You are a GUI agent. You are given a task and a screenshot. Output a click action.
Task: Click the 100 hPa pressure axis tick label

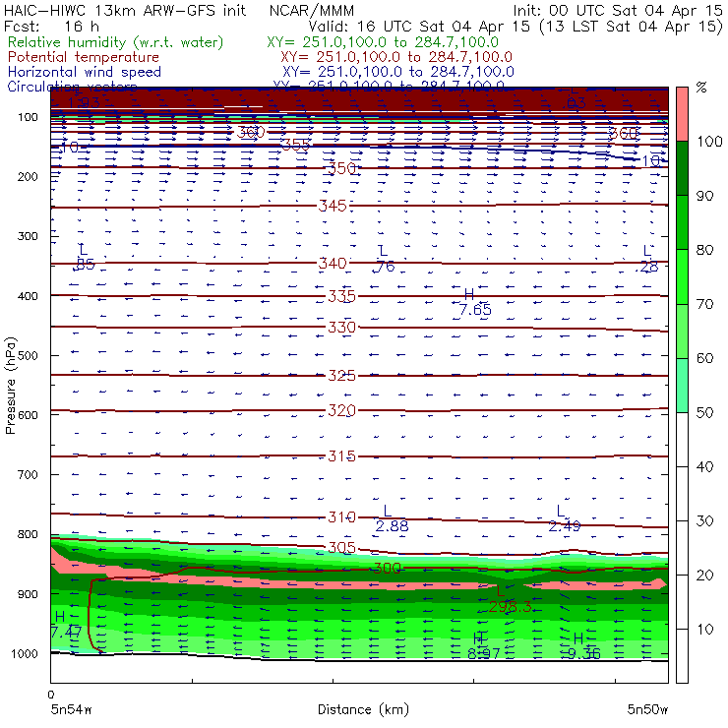(x=28, y=117)
